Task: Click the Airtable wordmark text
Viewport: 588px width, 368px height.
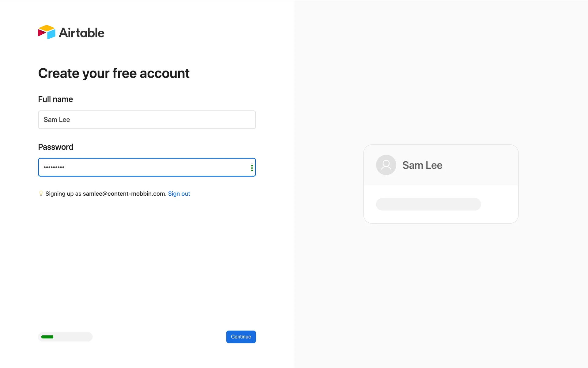Action: [81, 33]
